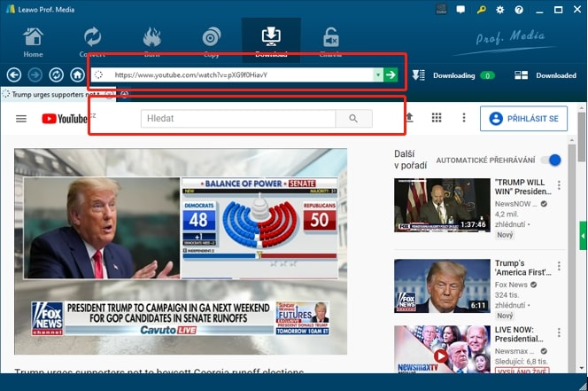Viewport: 588px width, 391px height.
Task: Open the 'TRUMP WILL WIN' Presiden... video title
Action: [x=523, y=187]
